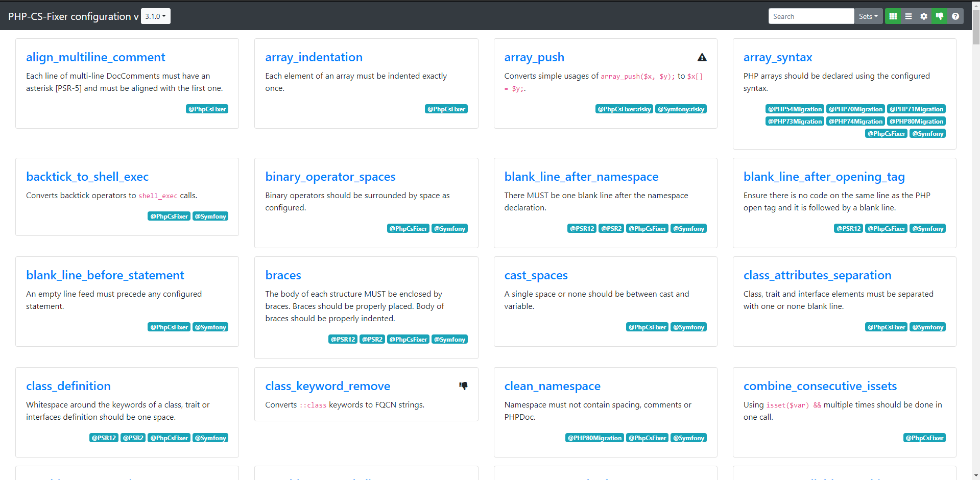This screenshot has width=980, height=480.
Task: Open class_attributes_separation fixer
Action: point(817,275)
